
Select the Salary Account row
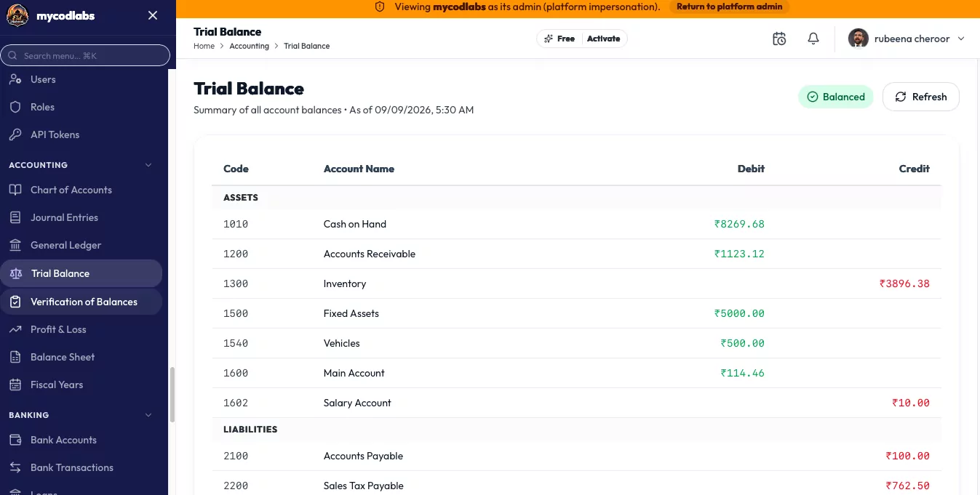point(576,403)
